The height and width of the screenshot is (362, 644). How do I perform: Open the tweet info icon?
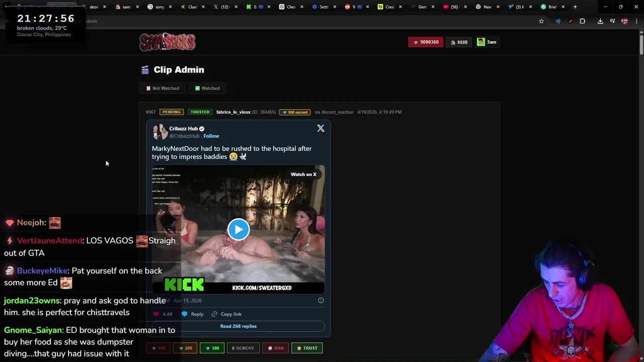(320, 301)
